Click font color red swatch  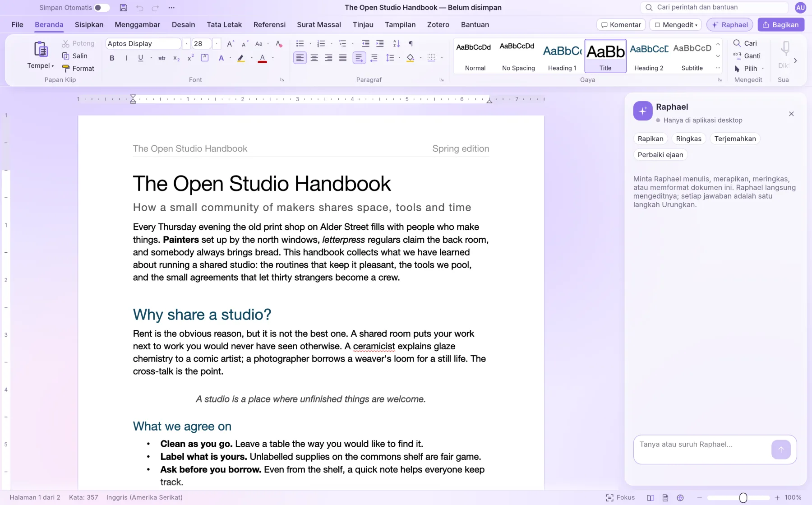[x=263, y=58]
